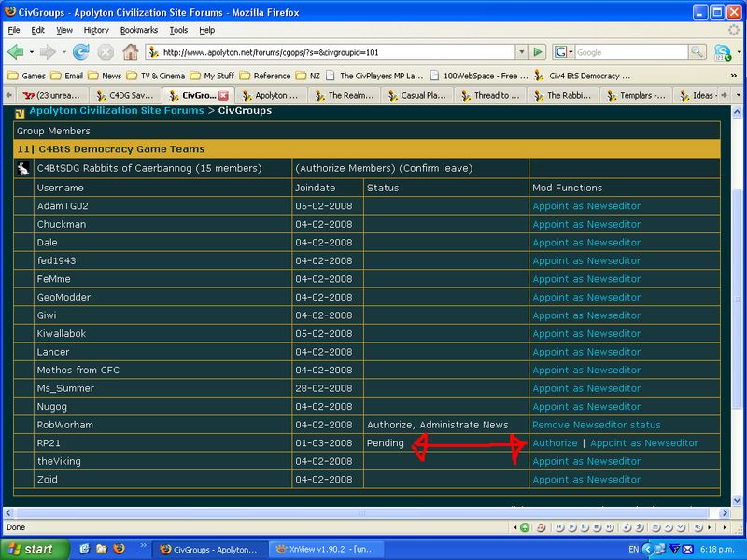The width and height of the screenshot is (747, 560).
Task: Click the Stop loading icon
Action: tap(105, 52)
